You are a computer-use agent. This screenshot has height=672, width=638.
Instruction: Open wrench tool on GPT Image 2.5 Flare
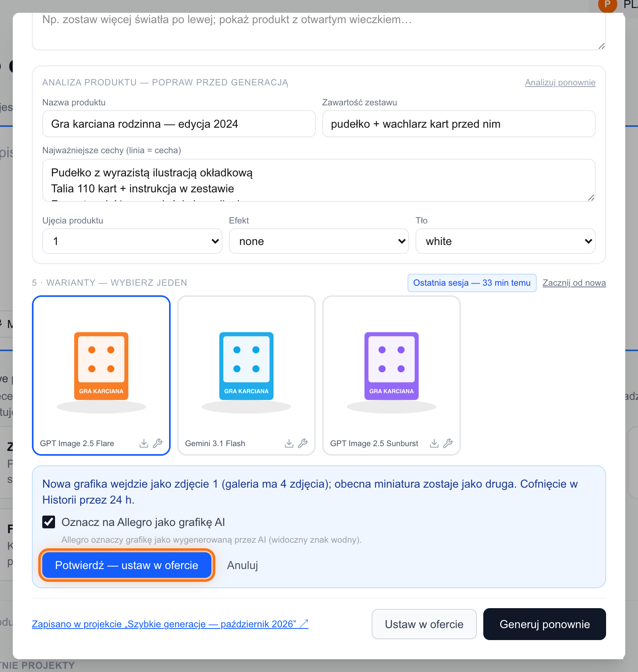(158, 443)
